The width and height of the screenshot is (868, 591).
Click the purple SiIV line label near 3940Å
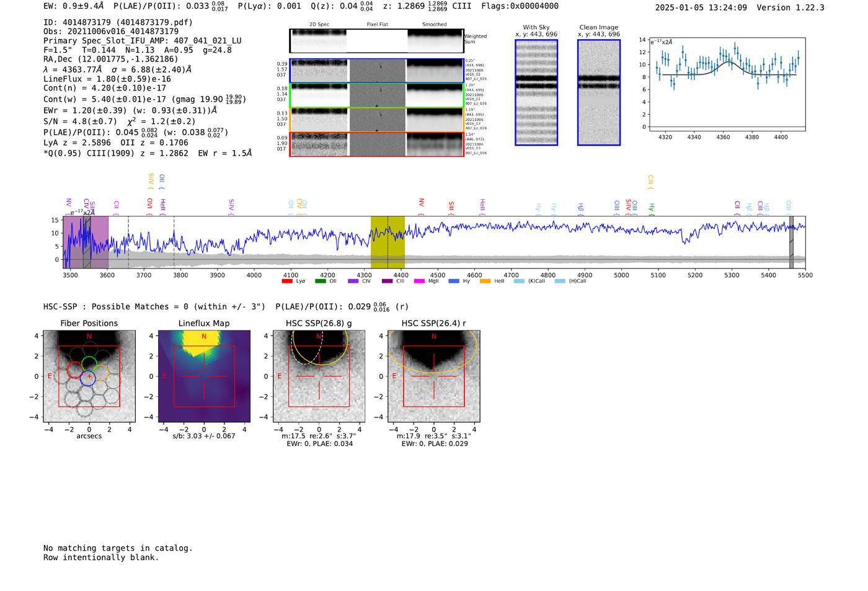tap(231, 207)
